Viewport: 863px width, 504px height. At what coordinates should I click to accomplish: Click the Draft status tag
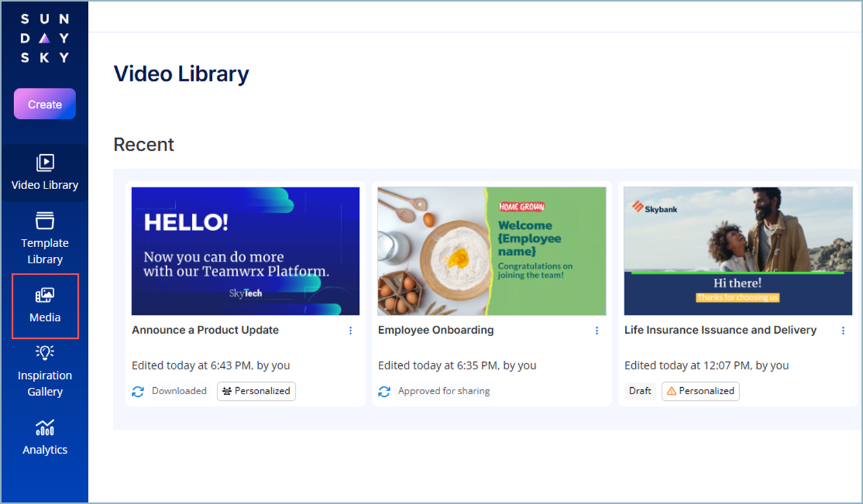click(x=640, y=391)
